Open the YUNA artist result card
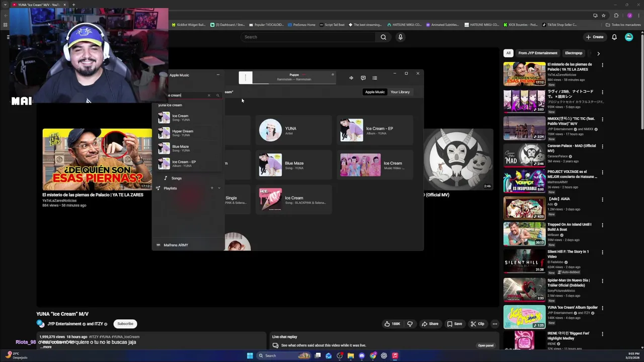 tap(294, 130)
